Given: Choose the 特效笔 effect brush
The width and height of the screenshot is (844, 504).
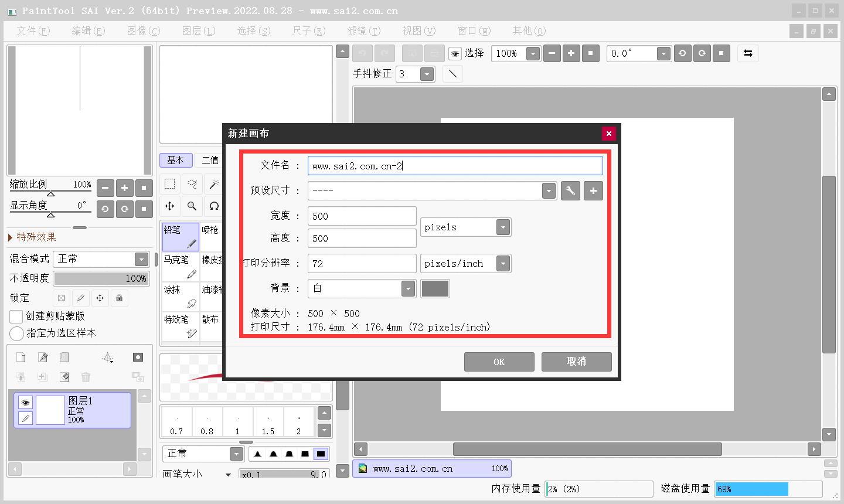Looking at the screenshot, I should point(181,326).
